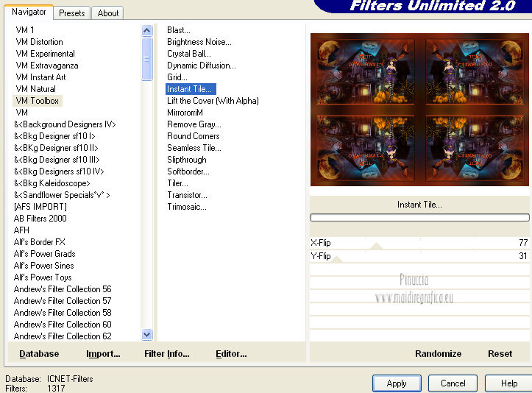Reset the filter settings
The width and height of the screenshot is (532, 393).
click(500, 354)
